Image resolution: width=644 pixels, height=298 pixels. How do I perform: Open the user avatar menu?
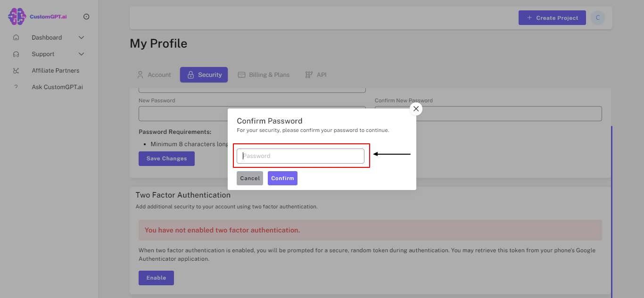pyautogui.click(x=597, y=17)
